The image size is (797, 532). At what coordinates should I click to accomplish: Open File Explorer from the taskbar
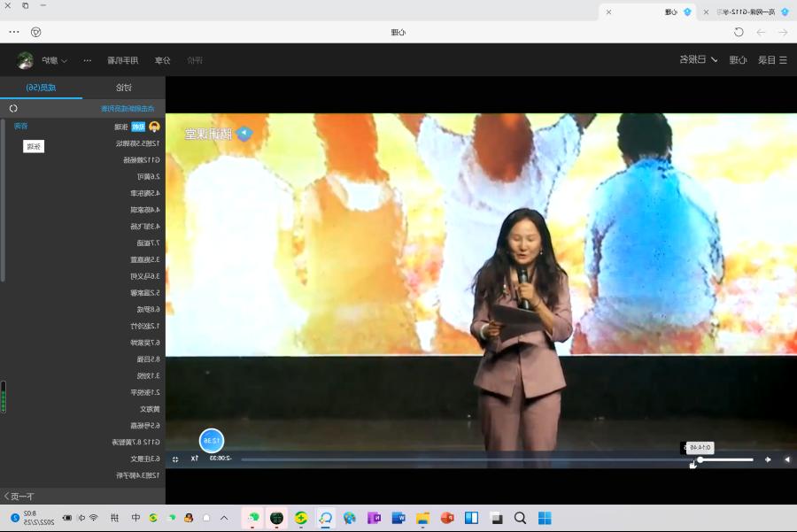click(x=422, y=518)
